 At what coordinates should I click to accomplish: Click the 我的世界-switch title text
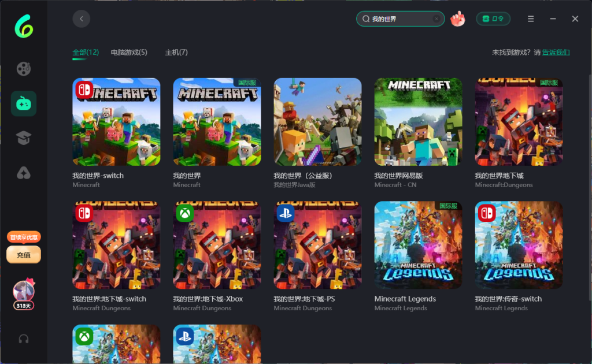pyautogui.click(x=98, y=176)
